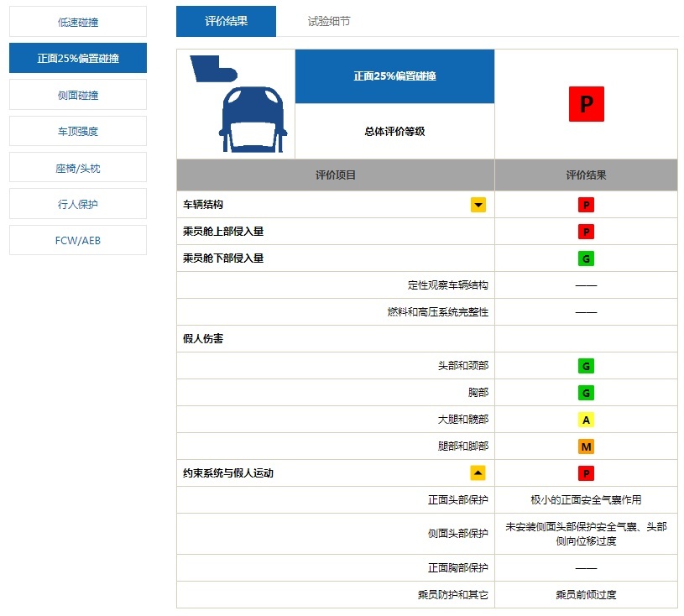Image resolution: width=684 pixels, height=616 pixels.
Task: Click the 乘员舱下部侵入量 label
Action: pos(223,258)
